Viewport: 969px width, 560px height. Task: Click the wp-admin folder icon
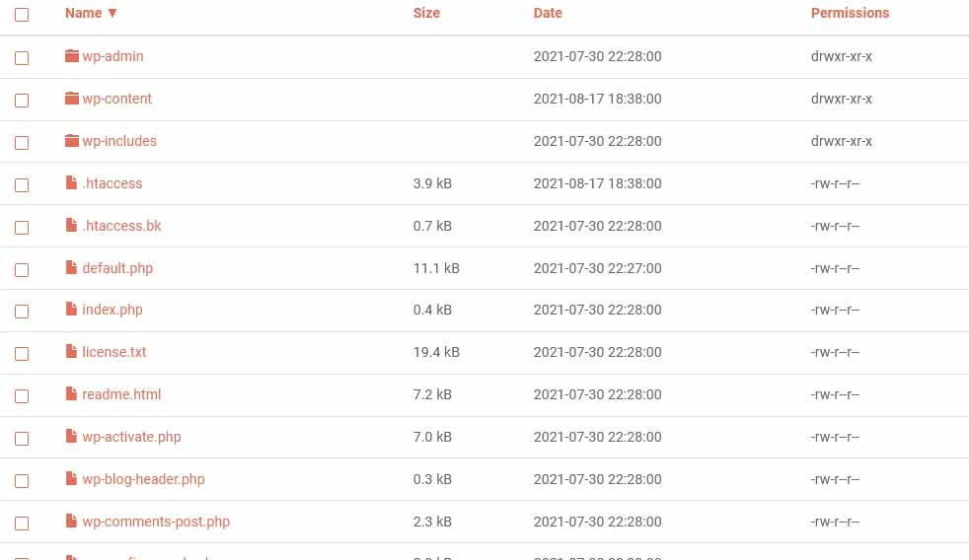[71, 56]
